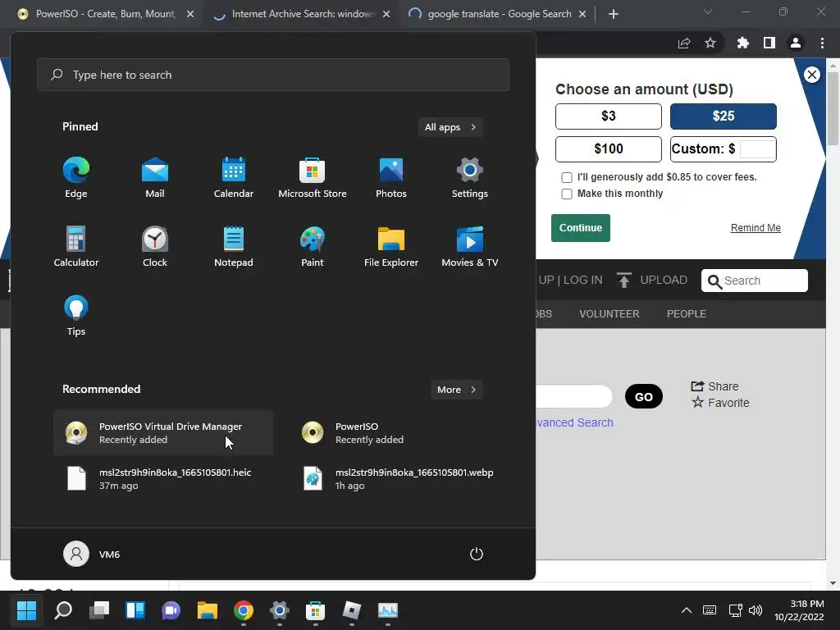
Task: Open a new Chrome tab
Action: click(614, 15)
